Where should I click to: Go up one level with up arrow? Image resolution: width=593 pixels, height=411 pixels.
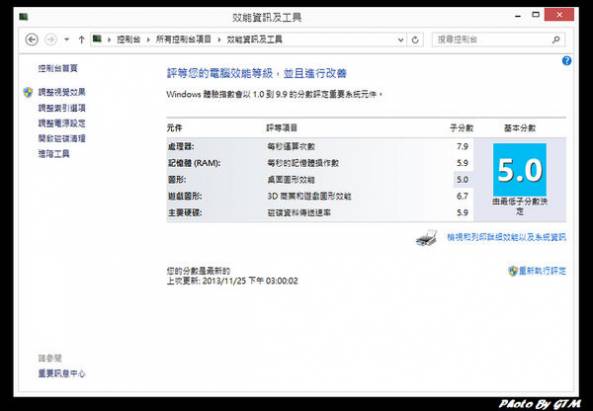tap(81, 39)
